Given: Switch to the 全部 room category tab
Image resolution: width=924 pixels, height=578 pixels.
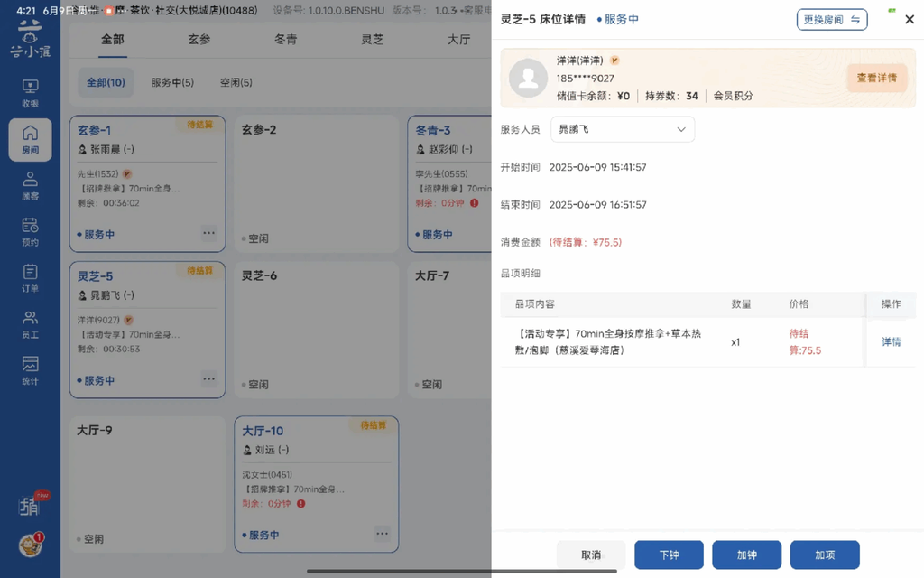Looking at the screenshot, I should (113, 40).
